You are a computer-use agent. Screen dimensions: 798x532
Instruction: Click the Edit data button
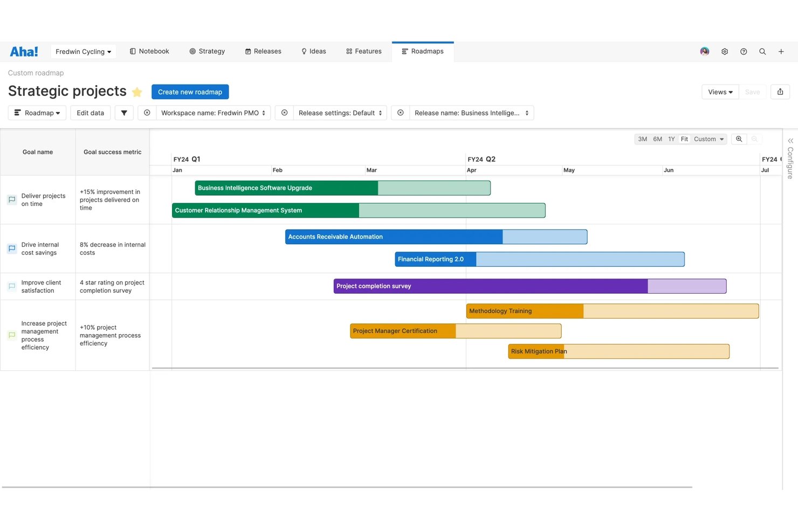tap(91, 113)
